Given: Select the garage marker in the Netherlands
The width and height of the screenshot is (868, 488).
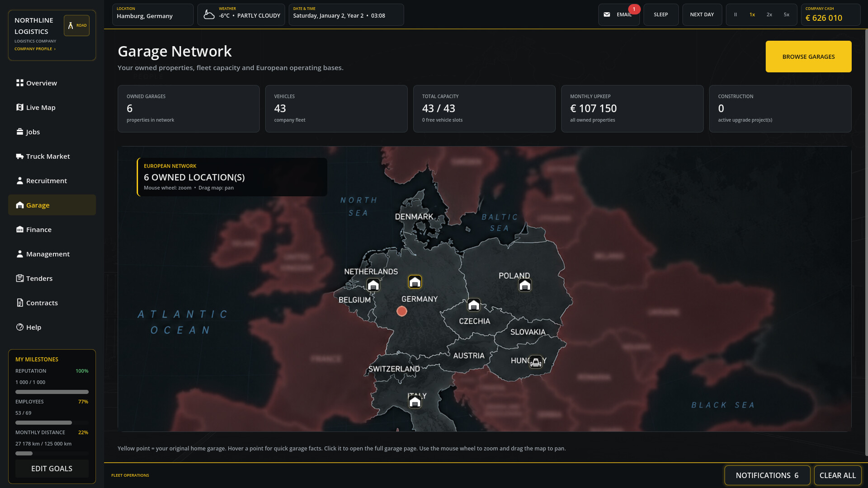Looking at the screenshot, I should pyautogui.click(x=373, y=285).
